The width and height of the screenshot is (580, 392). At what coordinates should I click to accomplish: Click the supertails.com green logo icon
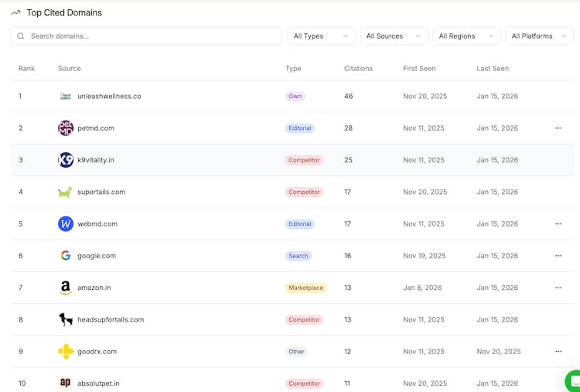(66, 192)
